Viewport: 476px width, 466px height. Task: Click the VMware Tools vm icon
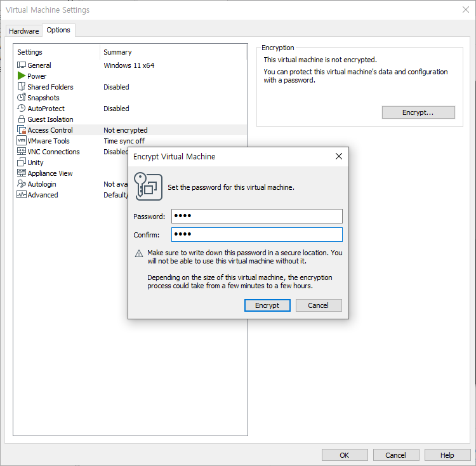(21, 140)
